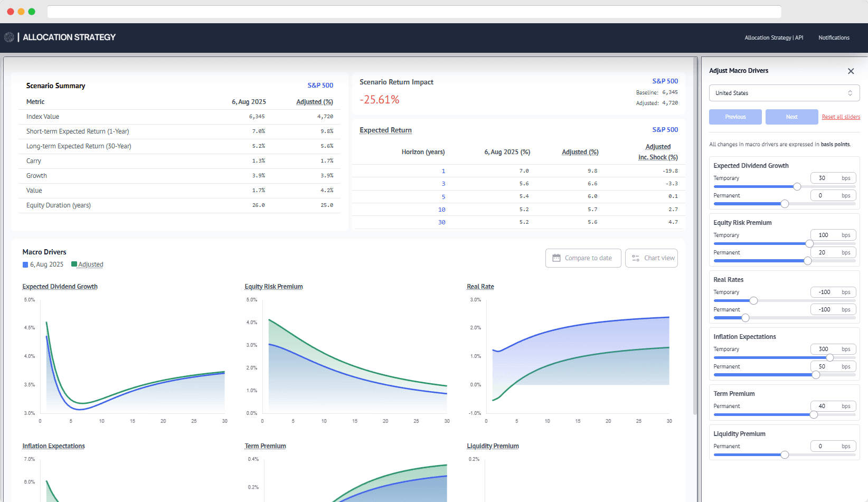
Task: Click Equity Risk Premium Temporary 100 bps field
Action: pos(833,235)
